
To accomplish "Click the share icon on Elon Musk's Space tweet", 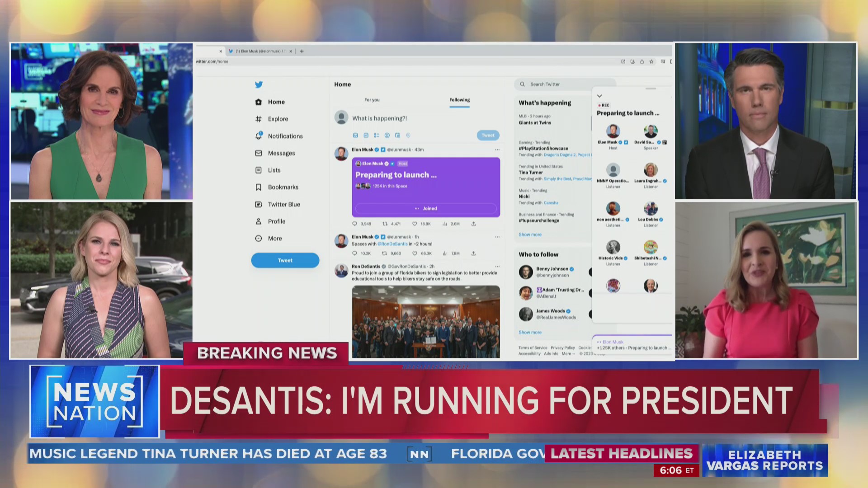I will pos(473,223).
